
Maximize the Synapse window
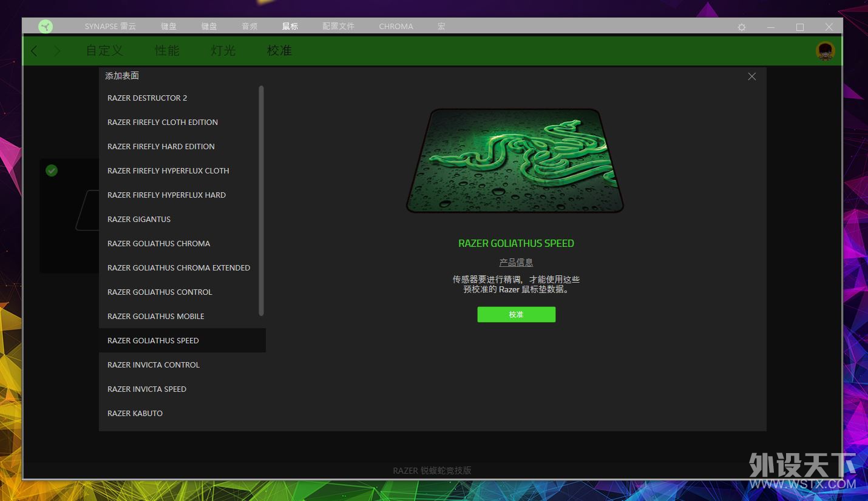(x=799, y=27)
